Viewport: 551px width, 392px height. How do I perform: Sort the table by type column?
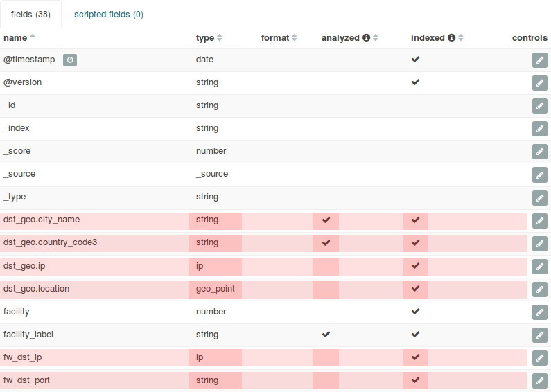pyautogui.click(x=220, y=38)
